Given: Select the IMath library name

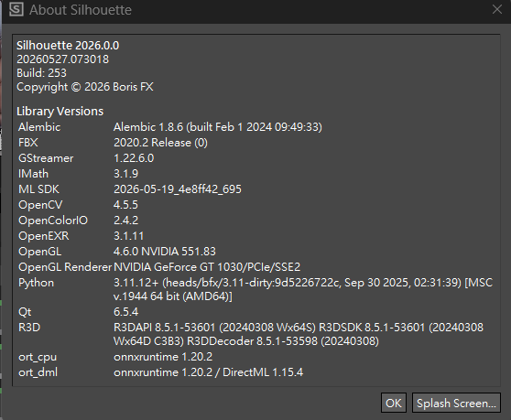Looking at the screenshot, I should tap(34, 174).
